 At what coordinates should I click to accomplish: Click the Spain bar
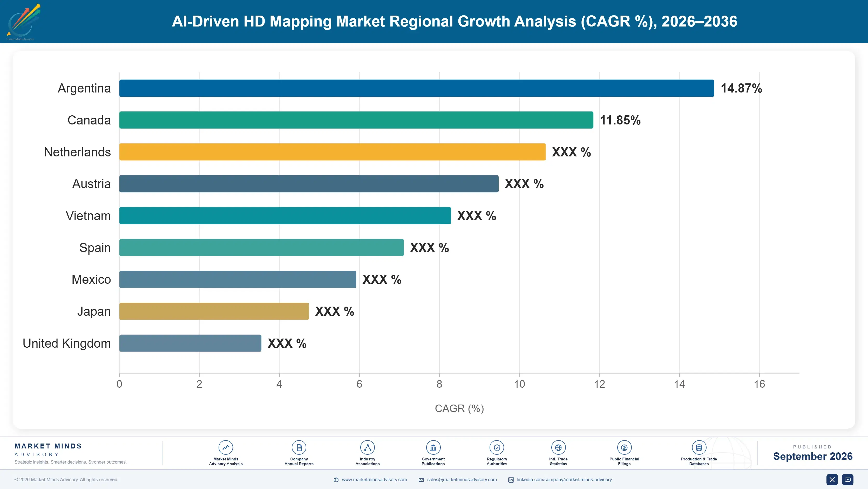(261, 248)
